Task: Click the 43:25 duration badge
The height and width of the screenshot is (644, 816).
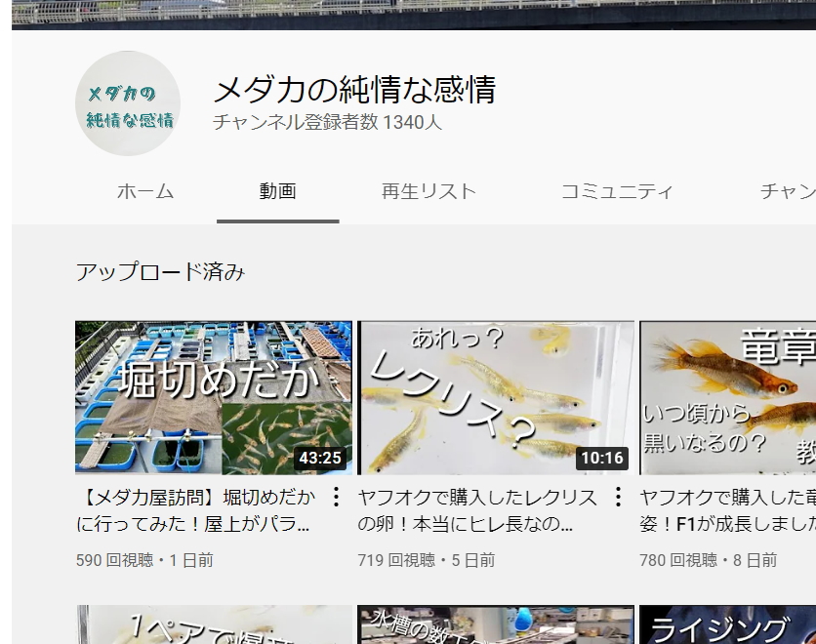Action: click(x=320, y=458)
